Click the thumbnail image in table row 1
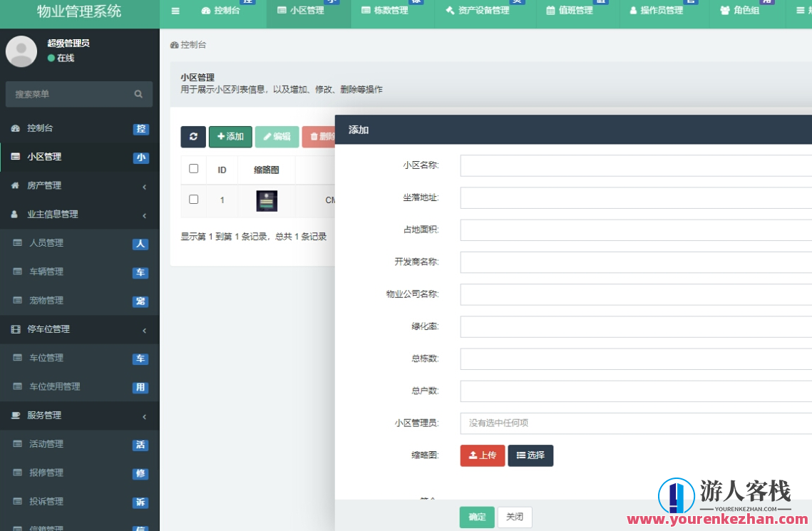This screenshot has width=812, height=531. pyautogui.click(x=267, y=200)
